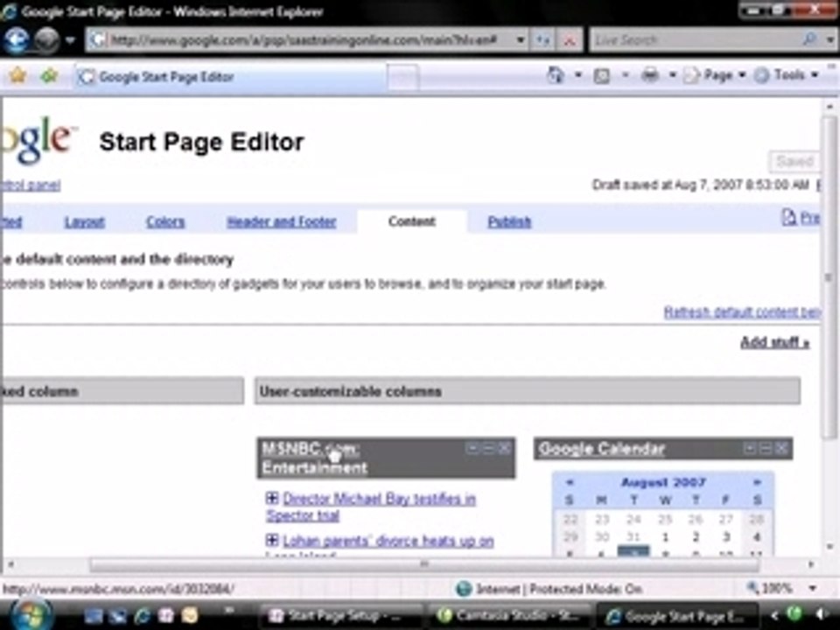Click the Stop loading red X icon
The width and height of the screenshot is (840, 630).
(x=570, y=40)
